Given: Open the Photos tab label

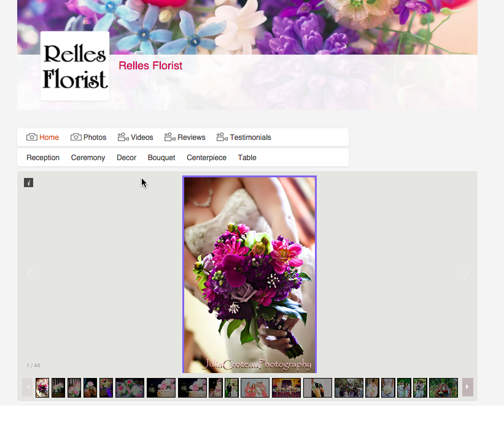Looking at the screenshot, I should pyautogui.click(x=95, y=137).
